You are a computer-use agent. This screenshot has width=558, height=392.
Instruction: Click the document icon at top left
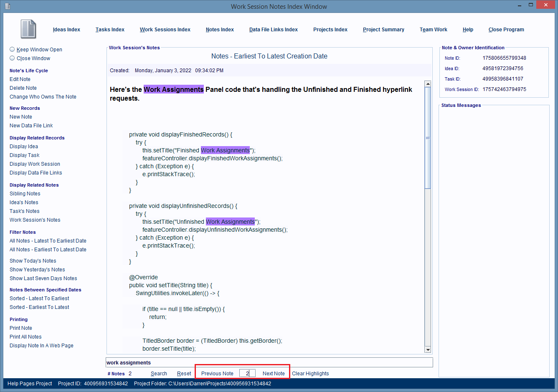click(x=28, y=29)
